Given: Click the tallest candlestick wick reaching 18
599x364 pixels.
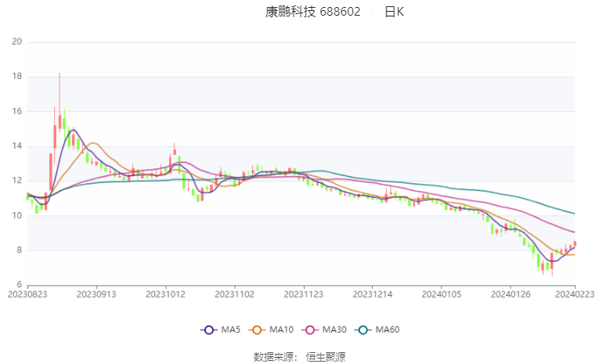Looking at the screenshot, I should point(60,103).
